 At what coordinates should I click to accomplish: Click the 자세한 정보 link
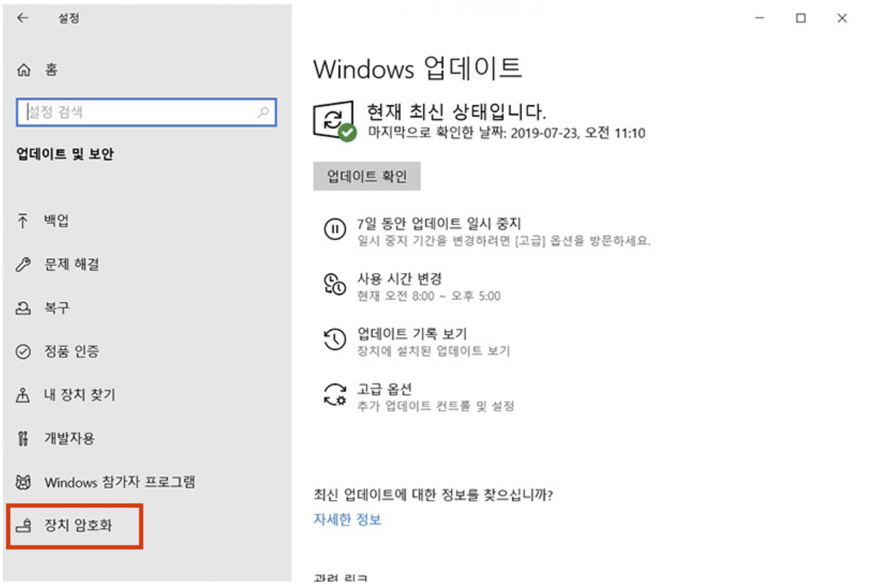347,519
